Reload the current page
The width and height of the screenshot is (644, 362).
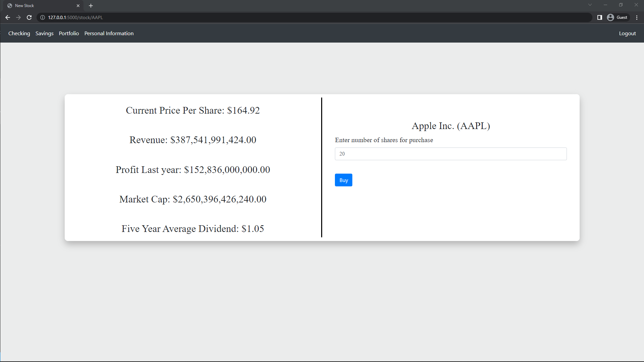point(29,17)
